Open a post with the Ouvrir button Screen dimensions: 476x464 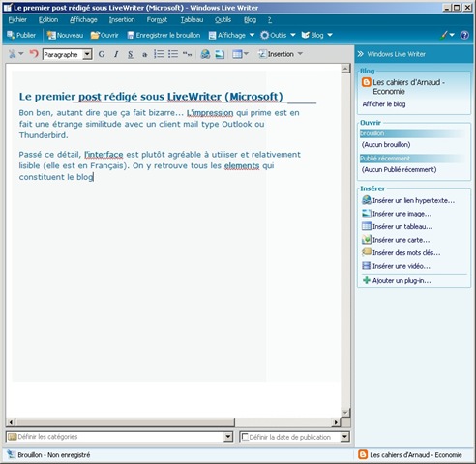(x=104, y=35)
